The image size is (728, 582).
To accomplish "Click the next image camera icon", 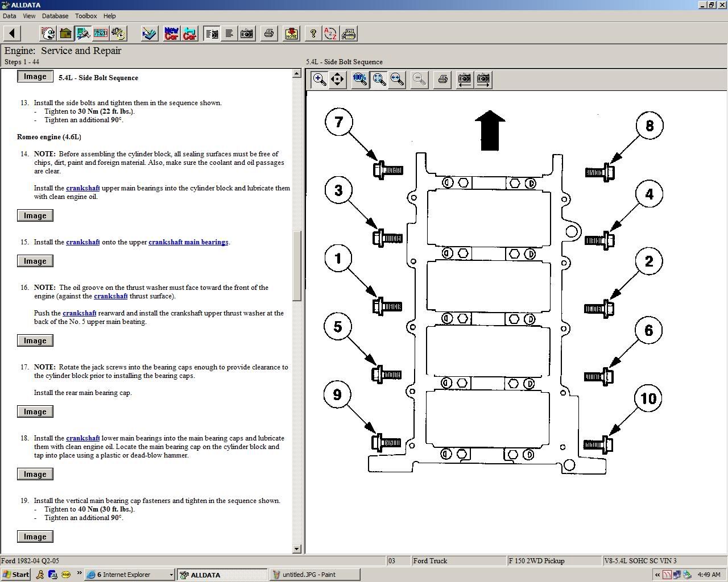I will pos(483,80).
